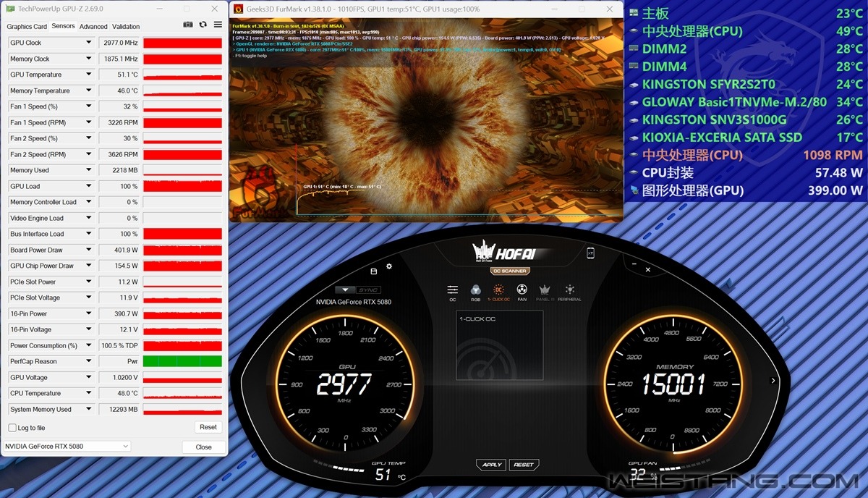Switch to the Sensors tab
Screen dimensions: 868x498
click(x=63, y=26)
